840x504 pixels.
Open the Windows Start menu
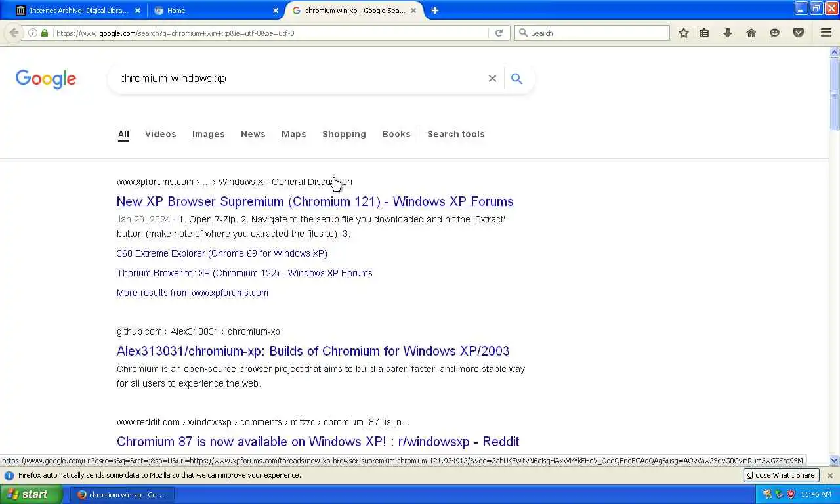[31, 494]
